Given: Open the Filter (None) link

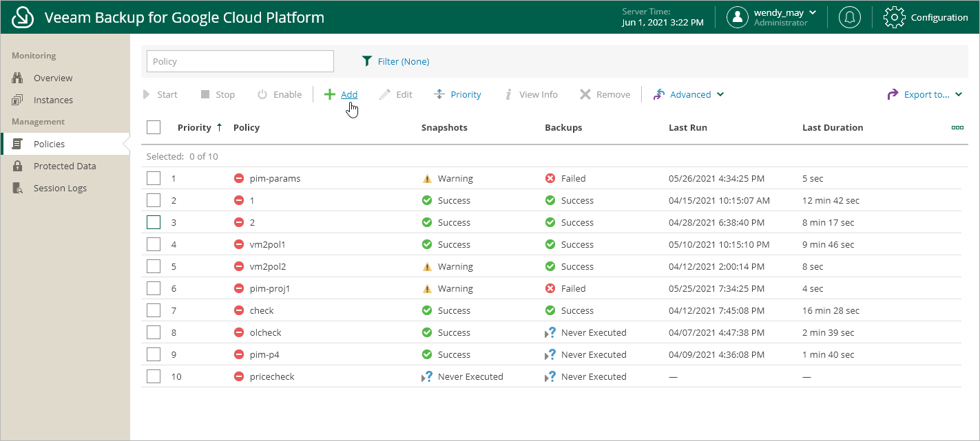Looking at the screenshot, I should tap(404, 61).
